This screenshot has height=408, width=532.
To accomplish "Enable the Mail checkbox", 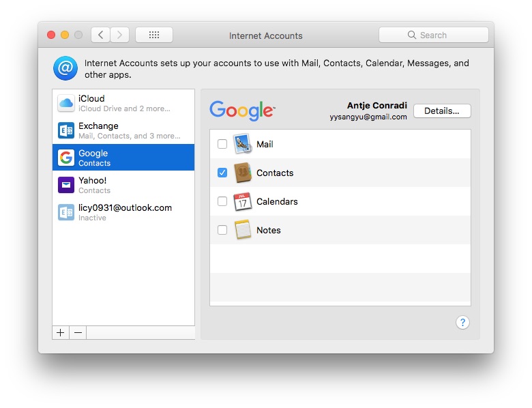I will tap(222, 144).
